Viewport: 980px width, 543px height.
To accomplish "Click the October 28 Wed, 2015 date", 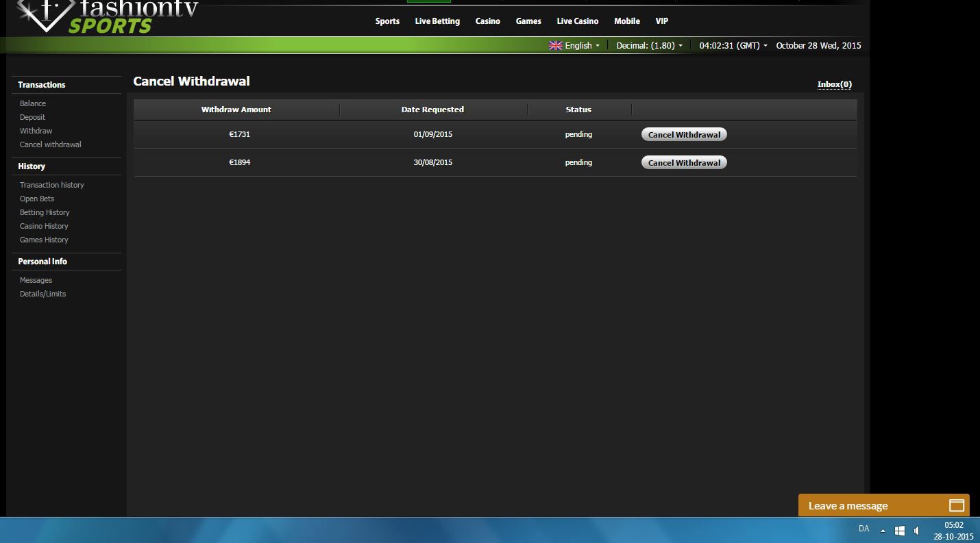I will pyautogui.click(x=818, y=45).
